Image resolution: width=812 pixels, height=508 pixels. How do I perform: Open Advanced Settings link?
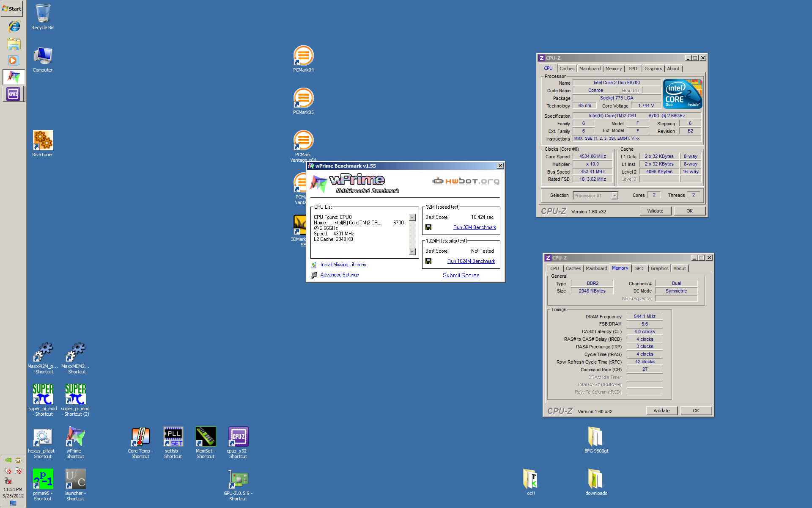[340, 275]
